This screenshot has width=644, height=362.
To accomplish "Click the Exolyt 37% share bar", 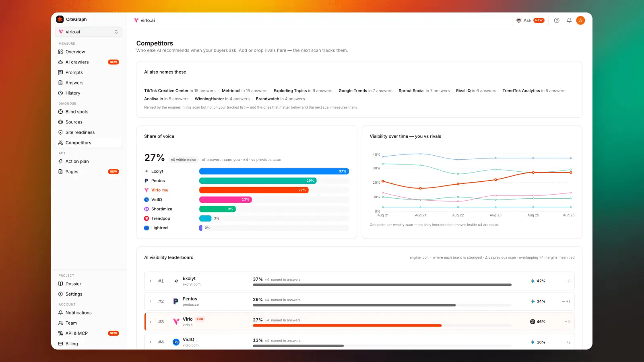I will (274, 171).
